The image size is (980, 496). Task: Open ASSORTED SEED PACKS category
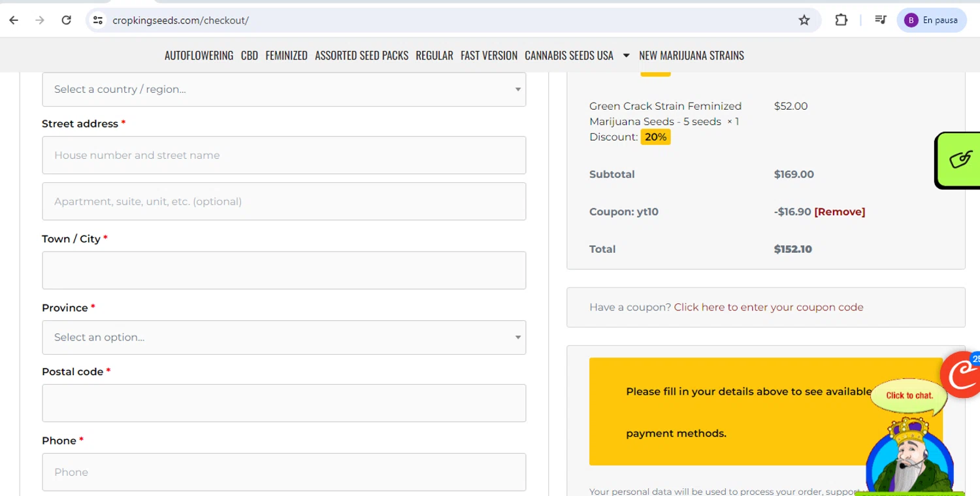(361, 56)
